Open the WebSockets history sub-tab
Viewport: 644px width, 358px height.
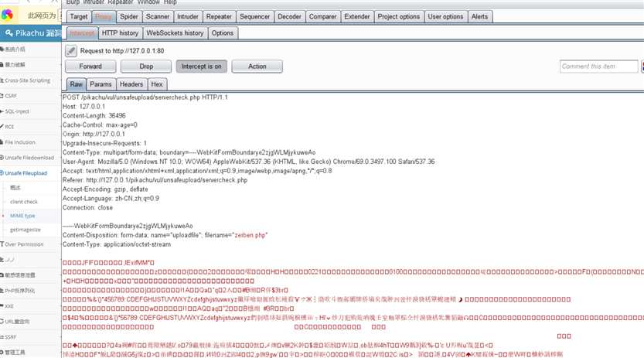coord(175,32)
